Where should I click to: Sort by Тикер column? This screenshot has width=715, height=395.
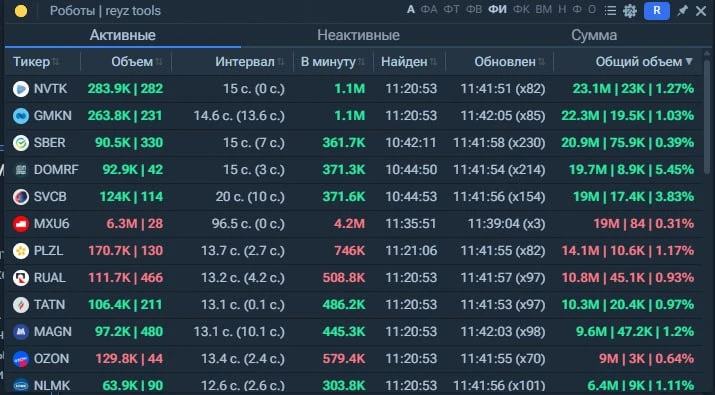pos(36,62)
